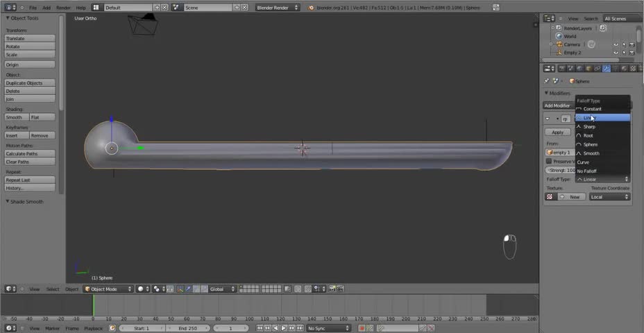Image resolution: width=644 pixels, height=333 pixels.
Task: Click the Apply modifier button
Action: 558,133
